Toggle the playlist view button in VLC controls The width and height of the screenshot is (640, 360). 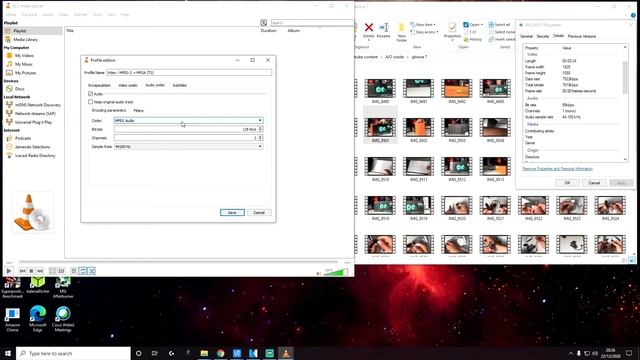74,271
